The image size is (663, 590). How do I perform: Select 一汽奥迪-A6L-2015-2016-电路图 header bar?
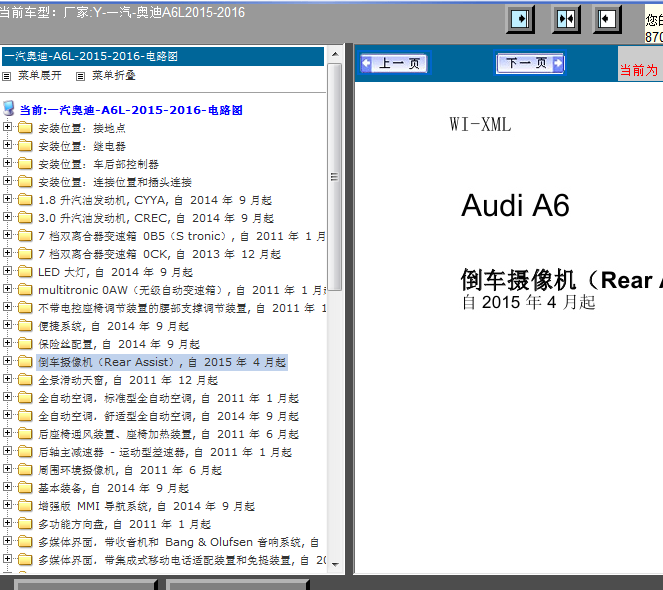[x=163, y=56]
